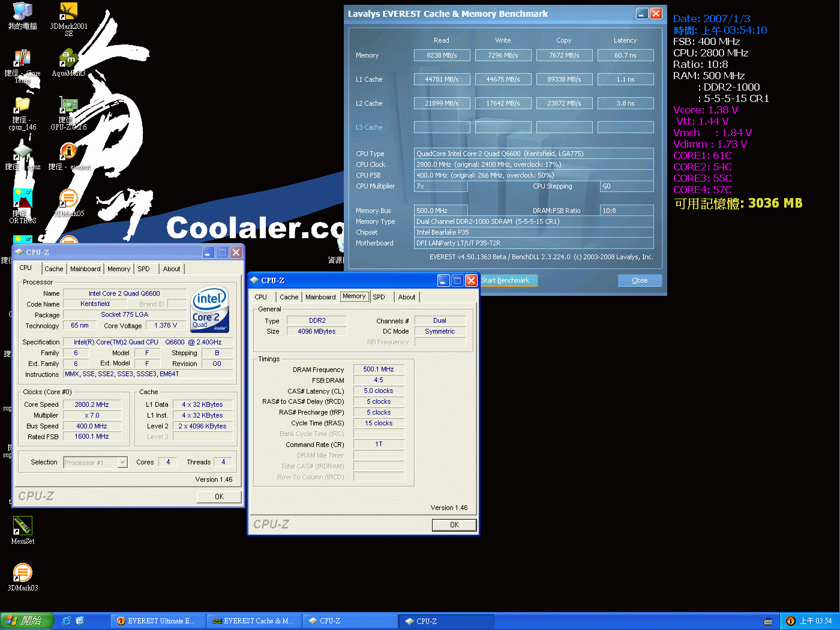Click the Level 2 cache 2 x 4096 KBytes value

point(202,426)
